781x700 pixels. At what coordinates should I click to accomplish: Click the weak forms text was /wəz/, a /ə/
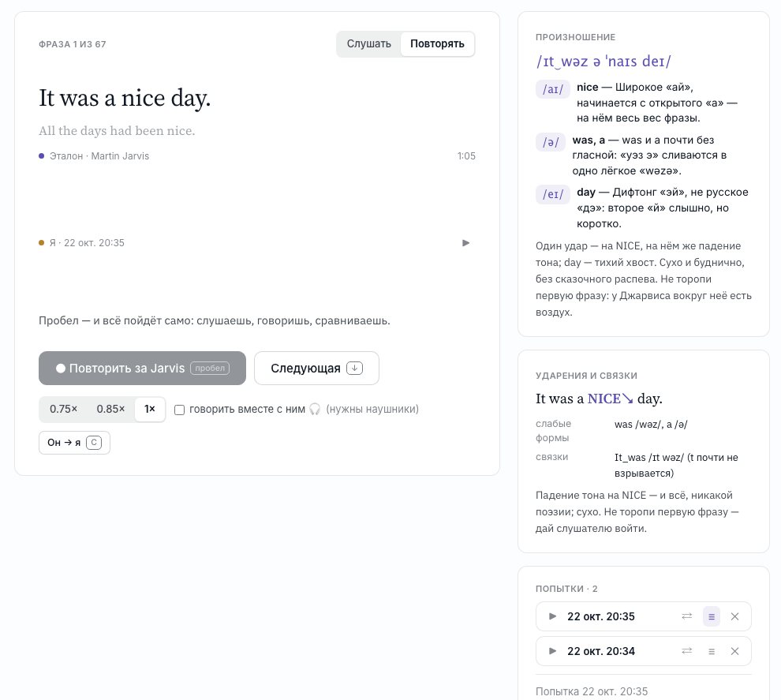pos(651,425)
